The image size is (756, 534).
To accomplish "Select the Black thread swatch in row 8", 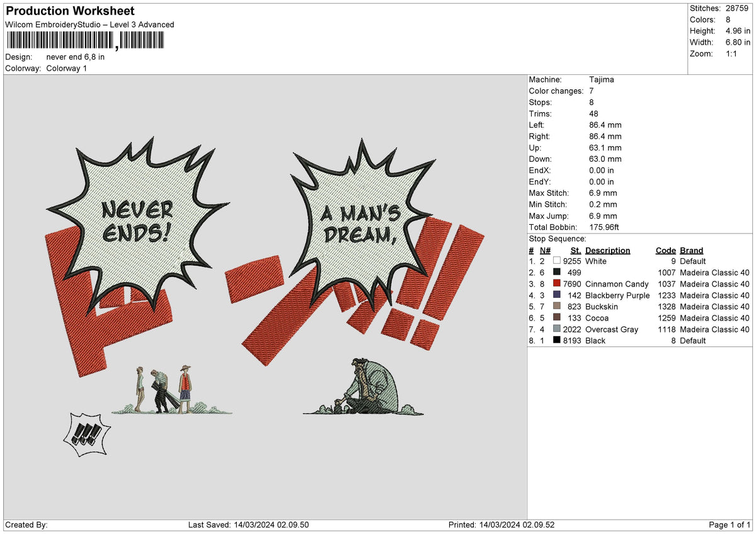I will (x=557, y=341).
